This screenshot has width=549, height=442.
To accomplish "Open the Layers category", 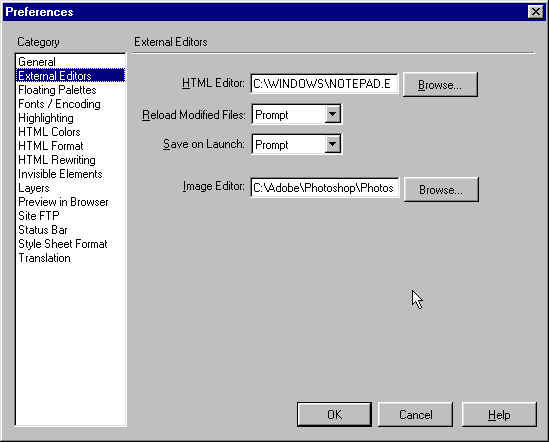I will (34, 188).
